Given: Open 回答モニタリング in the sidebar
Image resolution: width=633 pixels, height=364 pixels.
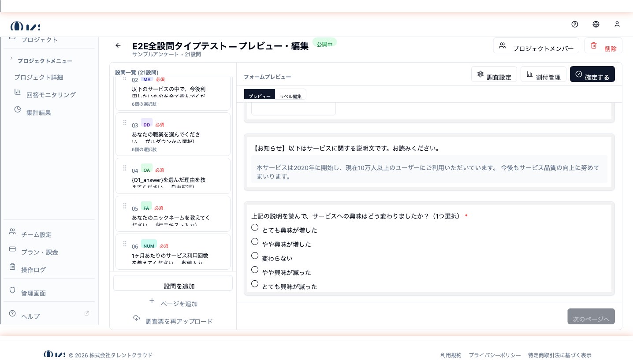Looking at the screenshot, I should (x=51, y=95).
